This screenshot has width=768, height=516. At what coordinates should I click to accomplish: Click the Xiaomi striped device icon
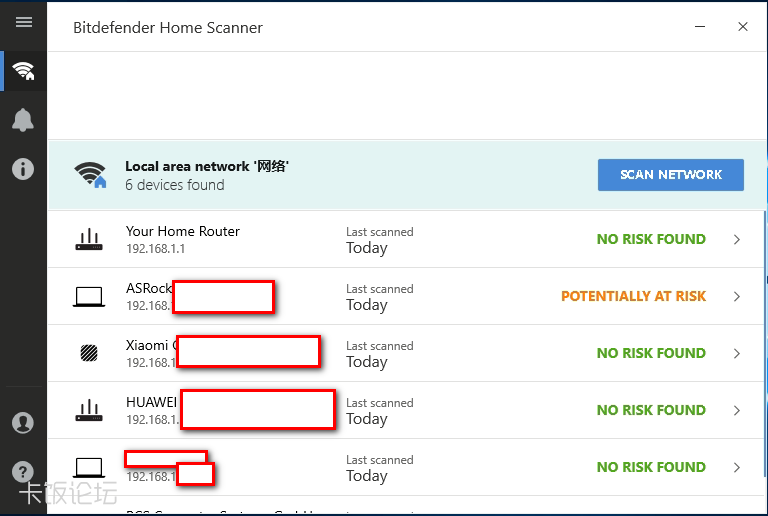click(x=89, y=353)
